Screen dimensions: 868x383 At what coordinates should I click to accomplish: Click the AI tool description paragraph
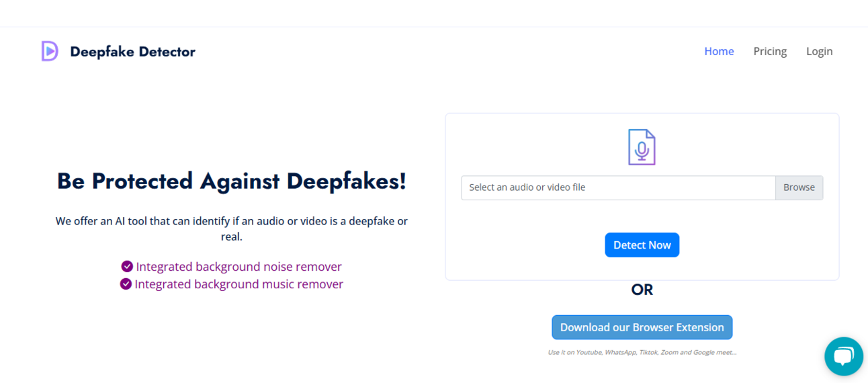tap(232, 228)
